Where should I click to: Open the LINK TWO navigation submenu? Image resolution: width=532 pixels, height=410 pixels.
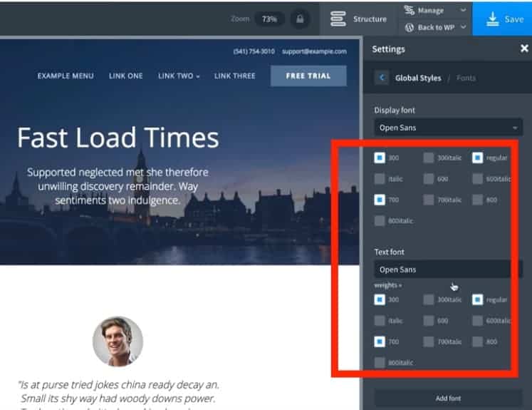(179, 76)
